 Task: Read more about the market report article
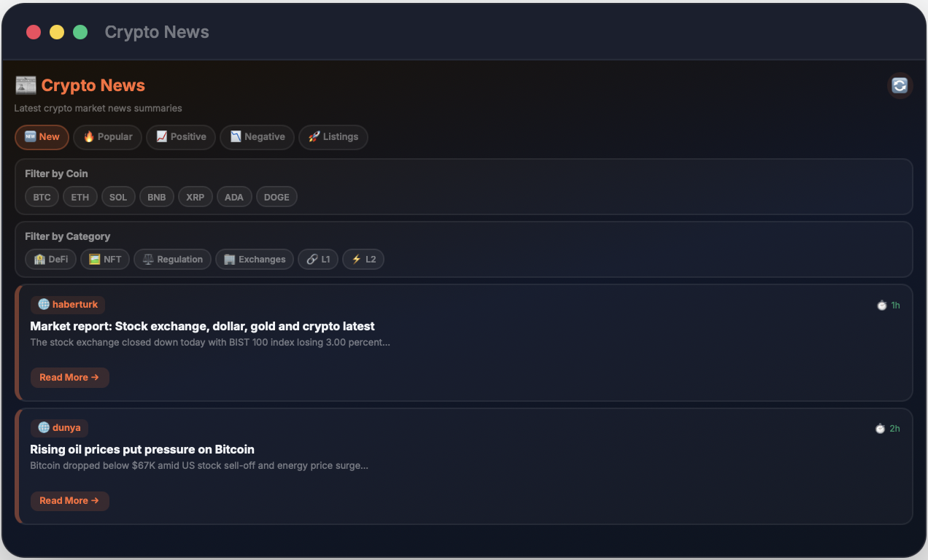click(70, 377)
